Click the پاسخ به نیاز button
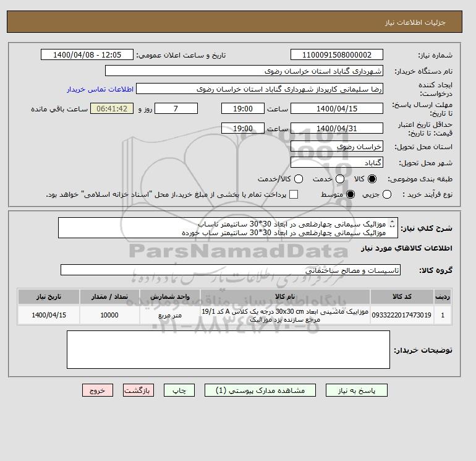The height and width of the screenshot is (461, 476). (x=357, y=390)
